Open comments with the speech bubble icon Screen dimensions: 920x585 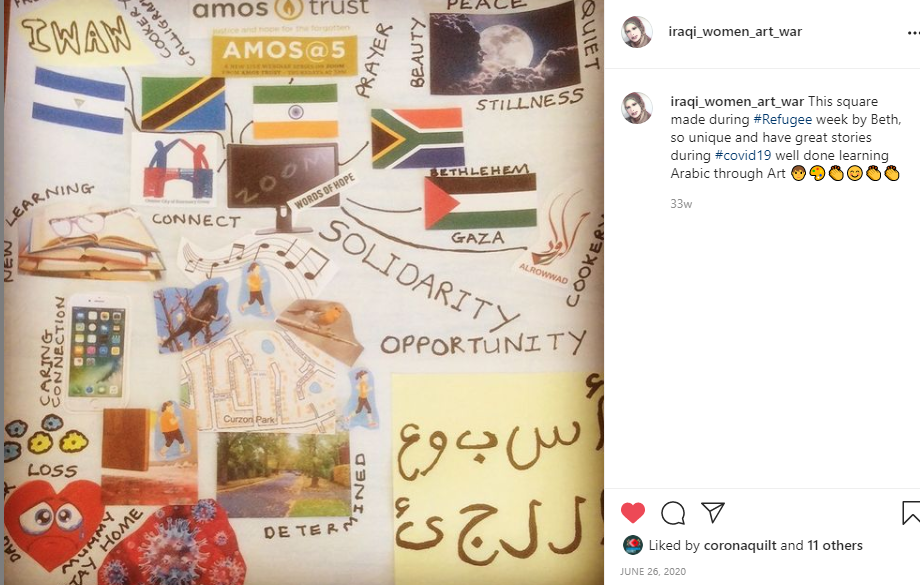[x=672, y=513]
